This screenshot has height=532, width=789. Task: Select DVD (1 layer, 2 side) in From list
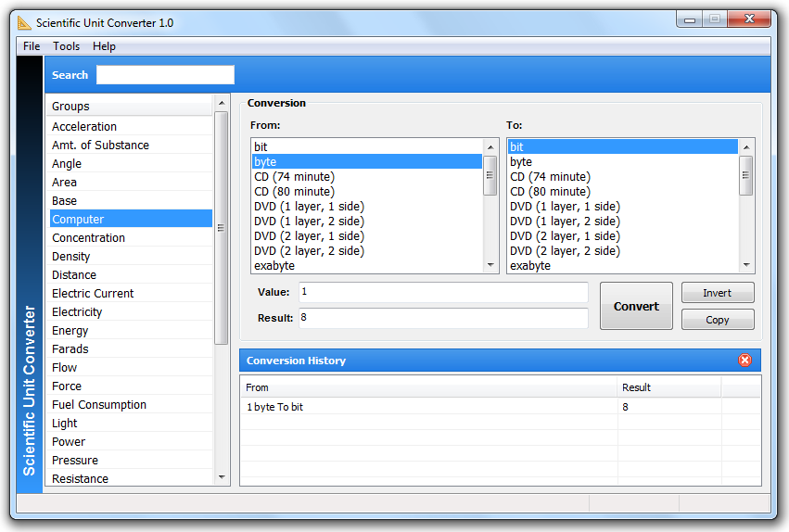pyautogui.click(x=367, y=222)
